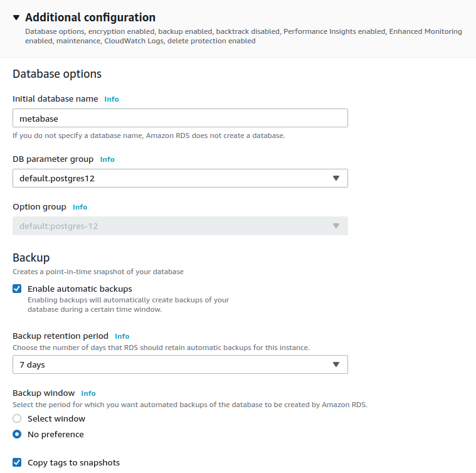Choose the Select window radio option

(x=17, y=418)
